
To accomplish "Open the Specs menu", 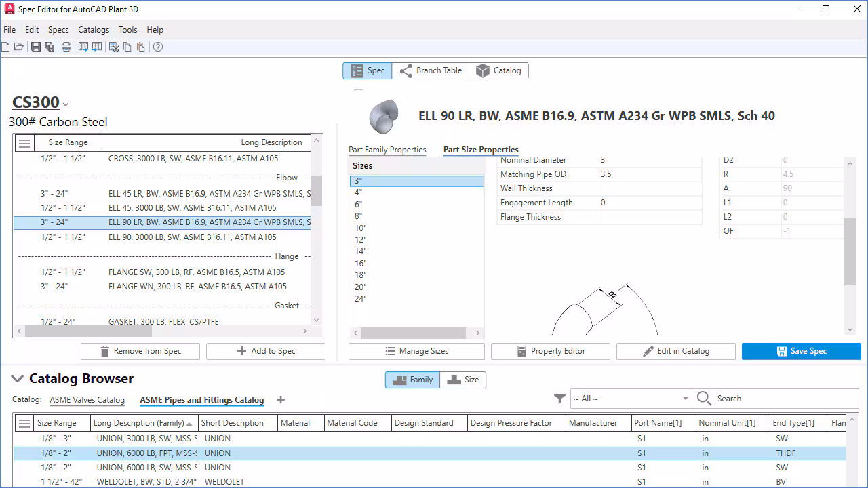I will pyautogui.click(x=58, y=30).
